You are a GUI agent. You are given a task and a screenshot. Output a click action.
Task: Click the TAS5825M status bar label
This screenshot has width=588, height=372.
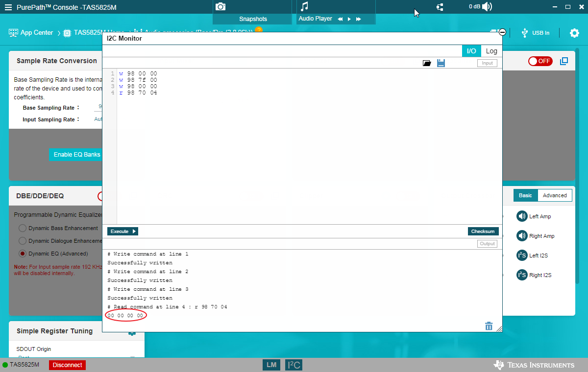[24, 365]
